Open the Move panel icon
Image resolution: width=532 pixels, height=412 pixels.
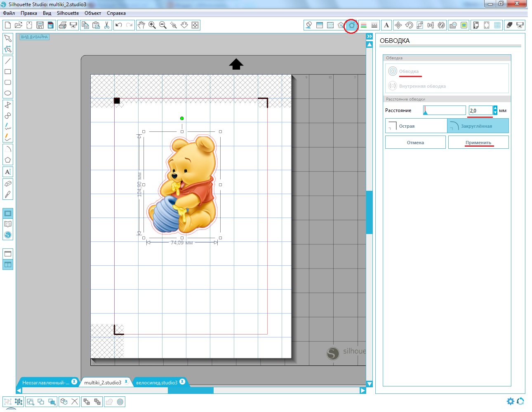[x=398, y=25]
